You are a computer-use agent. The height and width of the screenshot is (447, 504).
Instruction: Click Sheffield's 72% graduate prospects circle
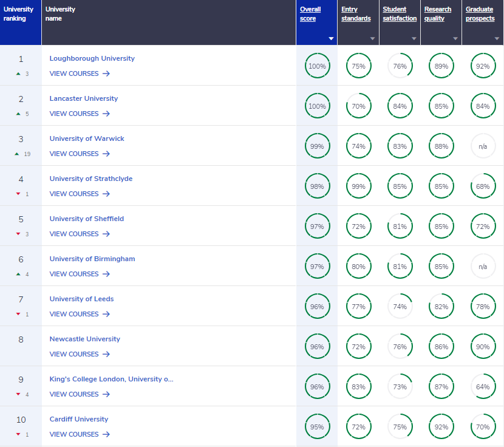pyautogui.click(x=483, y=227)
